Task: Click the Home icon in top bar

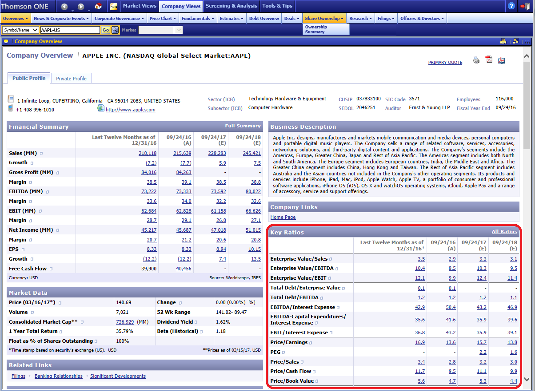Action: click(x=98, y=6)
